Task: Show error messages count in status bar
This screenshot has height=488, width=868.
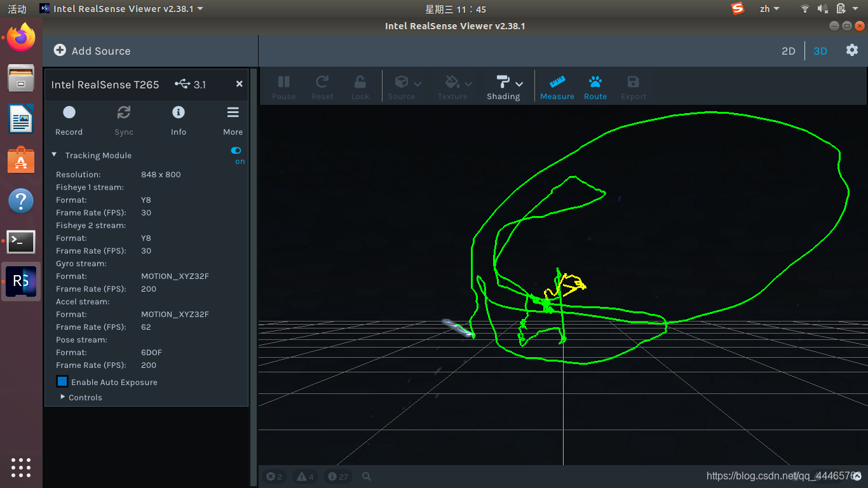Action: (275, 477)
